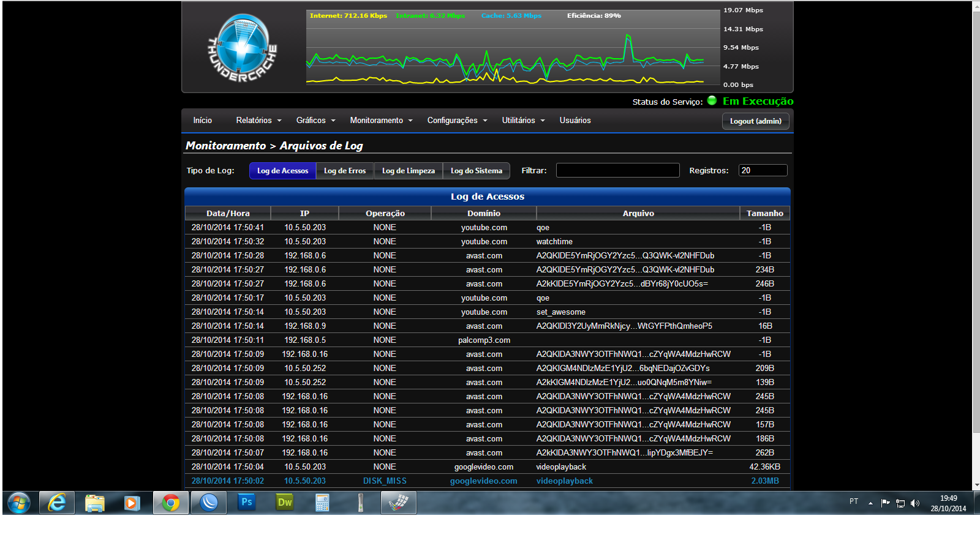This screenshot has height=551, width=980.
Task: Open the blue round app in the taskbar
Action: [209, 503]
